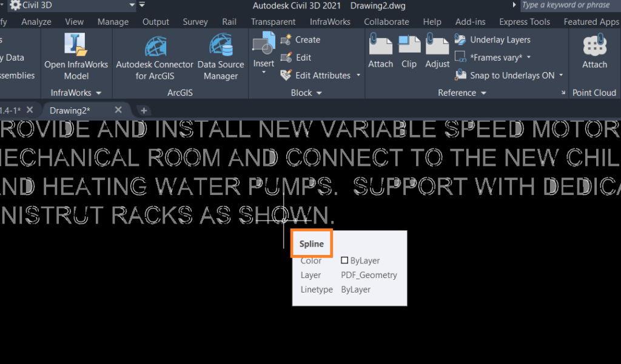Add a new drawing tab
The height and width of the screenshot is (364, 621).
pos(144,110)
